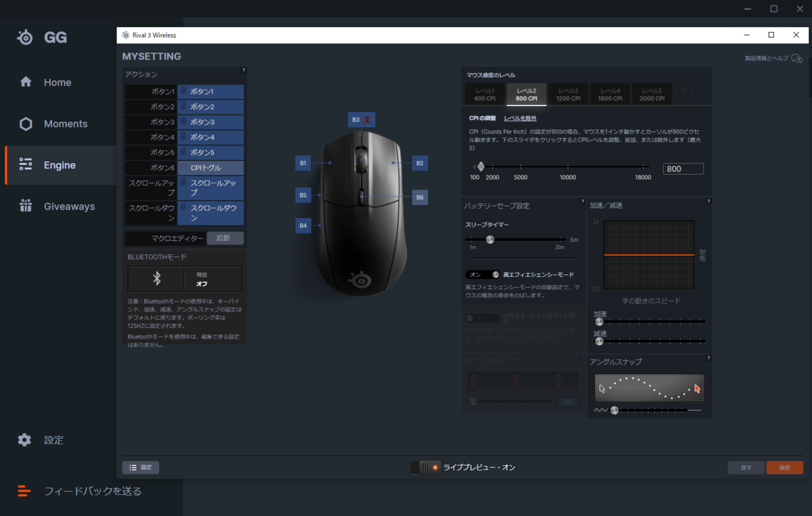Click the 加速 slider handle
The height and width of the screenshot is (516, 812).
599,322
